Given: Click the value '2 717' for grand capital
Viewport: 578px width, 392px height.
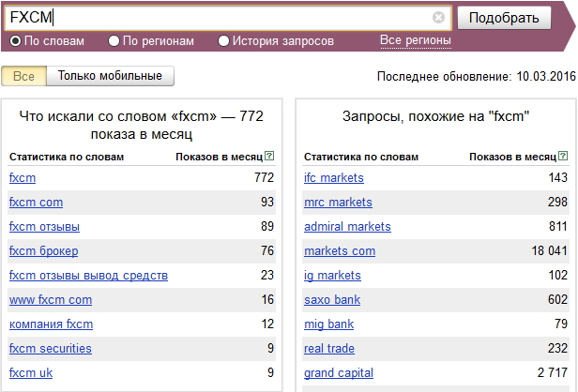Looking at the screenshot, I should point(552,373).
